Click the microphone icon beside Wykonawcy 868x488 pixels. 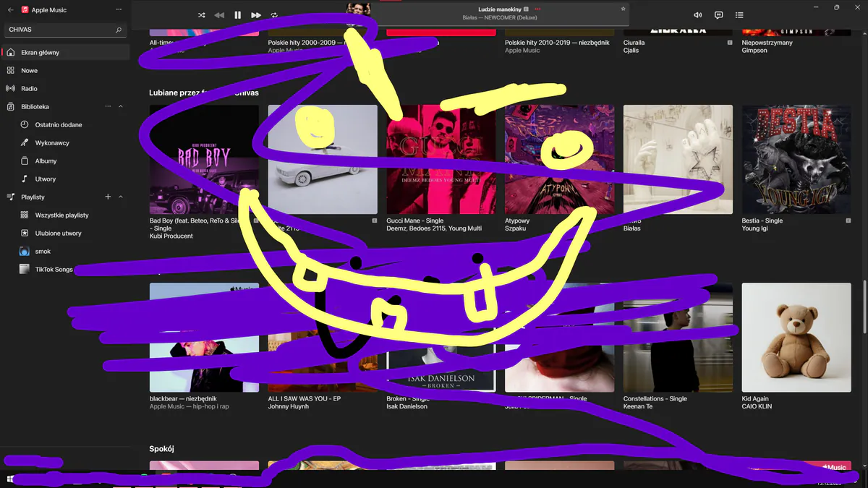(25, 142)
